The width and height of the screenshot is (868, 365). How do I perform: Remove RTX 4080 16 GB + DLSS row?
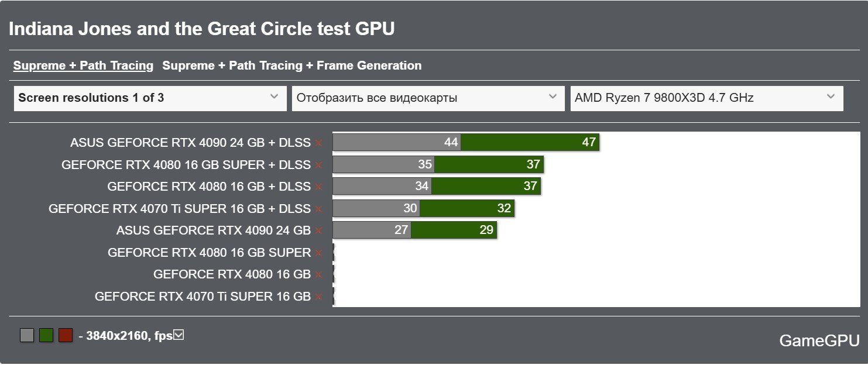click(318, 187)
